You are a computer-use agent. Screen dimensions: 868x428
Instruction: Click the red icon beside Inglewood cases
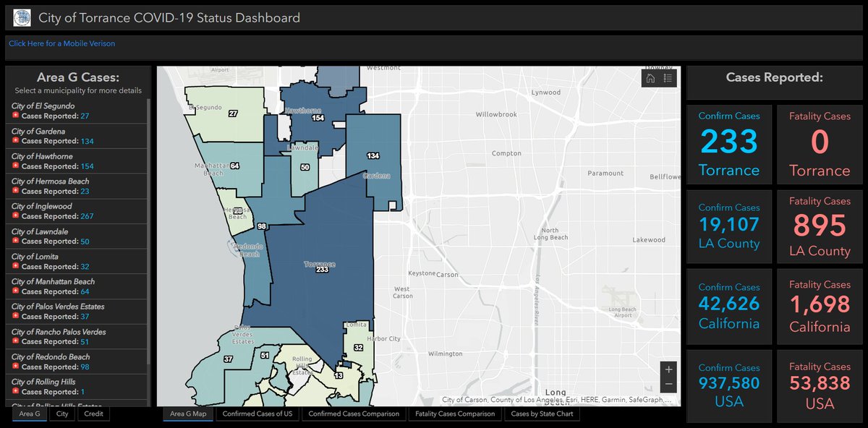pyautogui.click(x=16, y=216)
